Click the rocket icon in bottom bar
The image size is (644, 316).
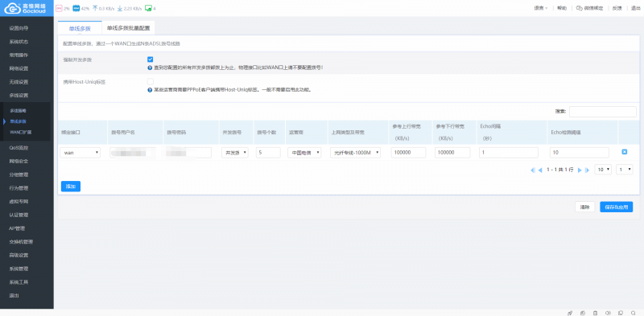click(570, 313)
